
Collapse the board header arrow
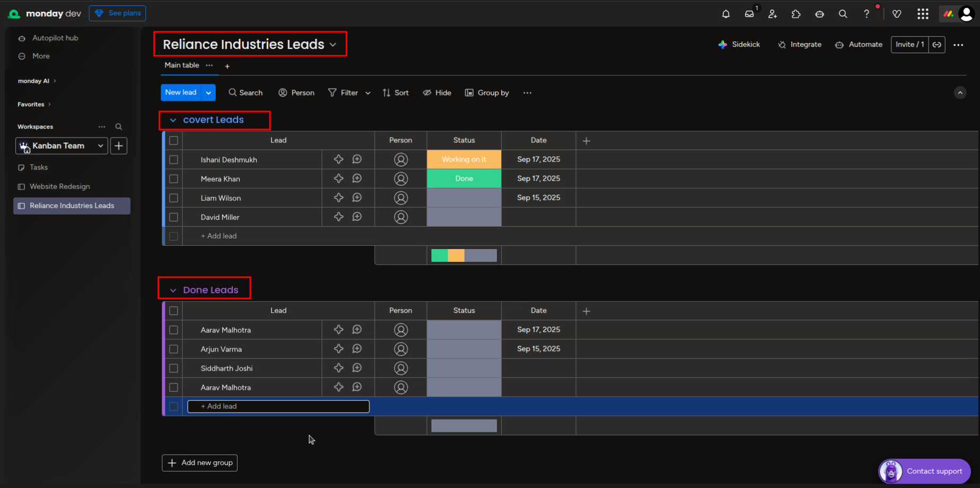960,93
